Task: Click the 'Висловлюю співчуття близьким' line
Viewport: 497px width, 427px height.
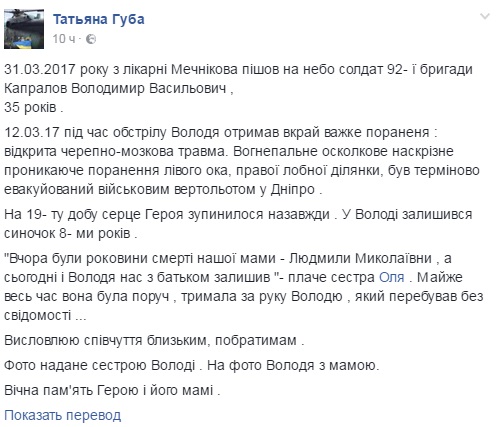Action: pos(154,340)
